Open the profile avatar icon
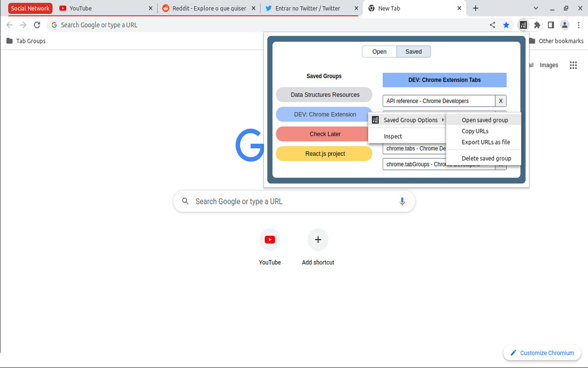This screenshot has height=368, width=588. tap(565, 25)
